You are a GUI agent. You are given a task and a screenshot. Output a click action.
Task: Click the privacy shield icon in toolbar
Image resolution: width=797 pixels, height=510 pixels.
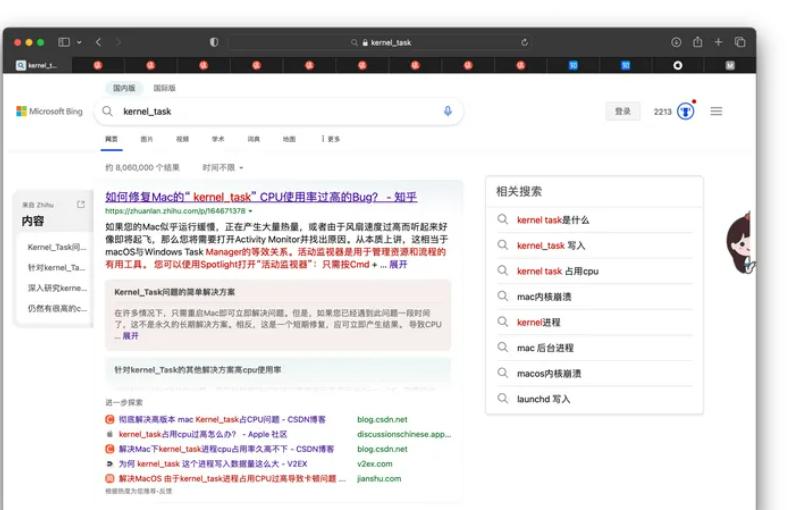[214, 42]
